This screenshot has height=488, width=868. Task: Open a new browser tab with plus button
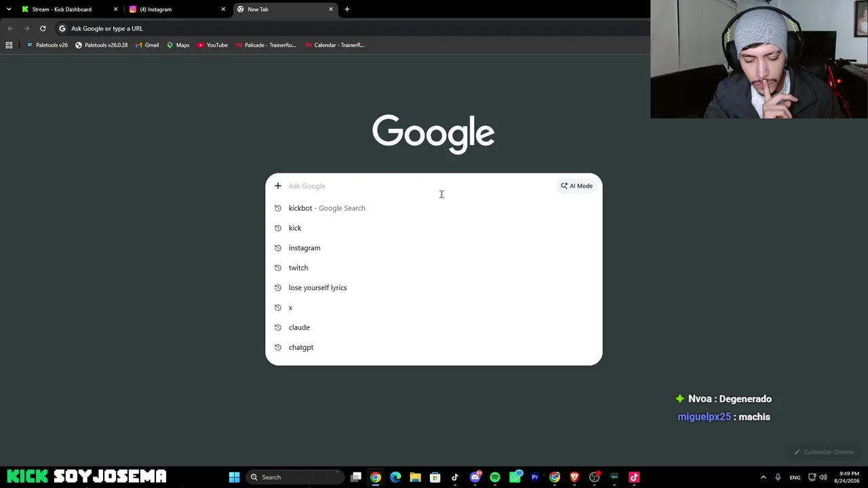(347, 9)
